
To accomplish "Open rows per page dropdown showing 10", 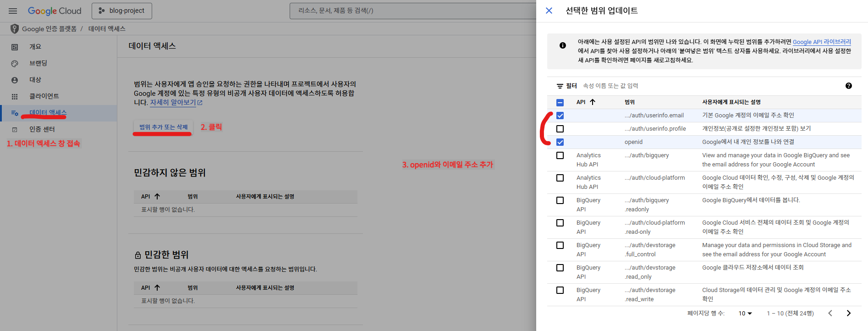I will (745, 314).
